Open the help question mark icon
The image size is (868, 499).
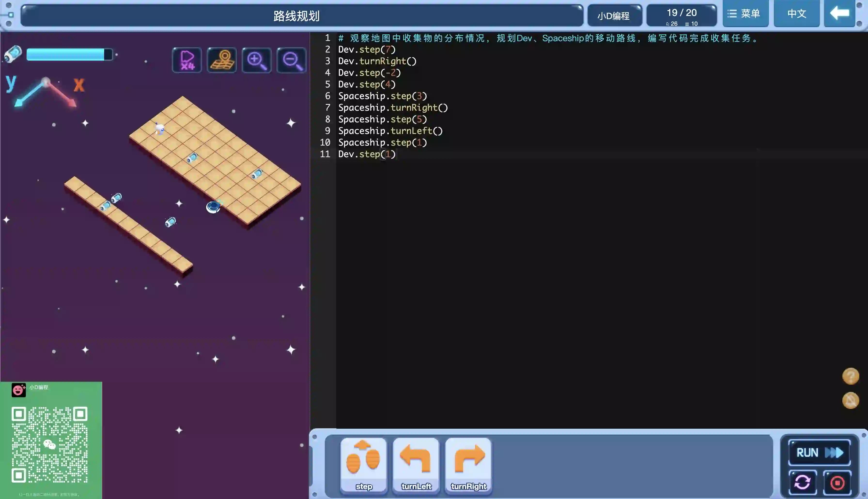[x=850, y=376]
